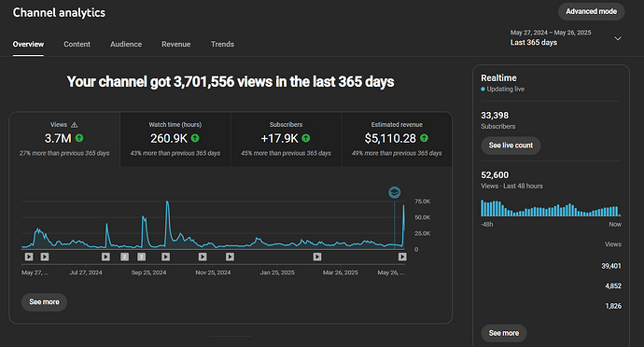Click the 'Now' chart label
This screenshot has height=347, width=644.
pos(615,224)
